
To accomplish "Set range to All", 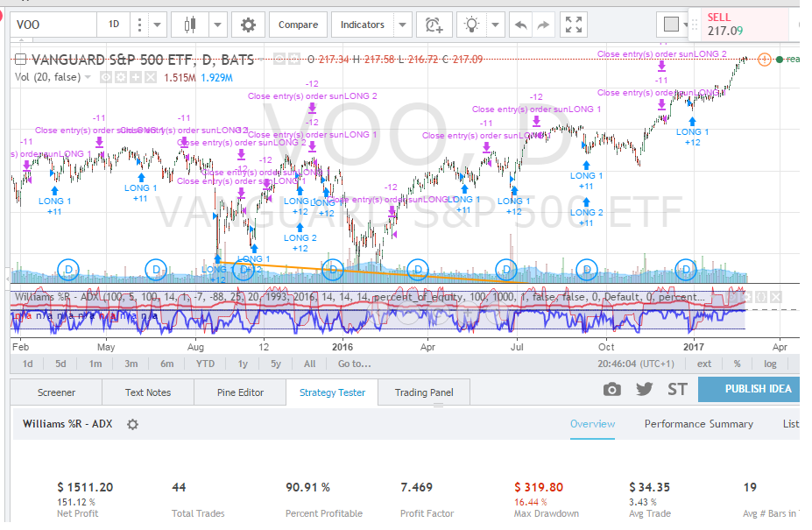I will pyautogui.click(x=310, y=364).
